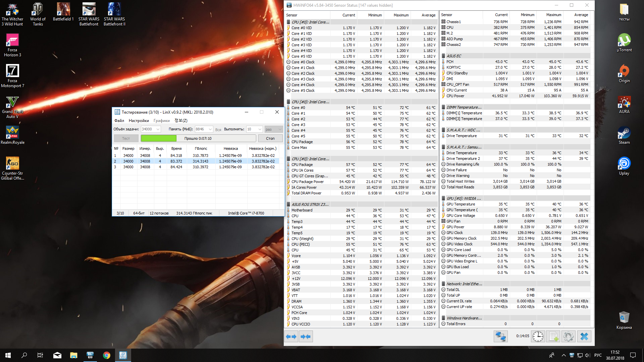Expand the run count 10 dropdown
Image resolution: width=644 pixels, height=362 pixels.
(260, 129)
